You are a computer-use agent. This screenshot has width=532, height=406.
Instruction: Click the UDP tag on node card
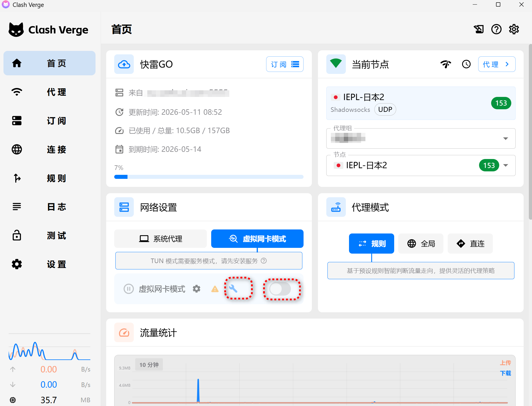click(385, 110)
